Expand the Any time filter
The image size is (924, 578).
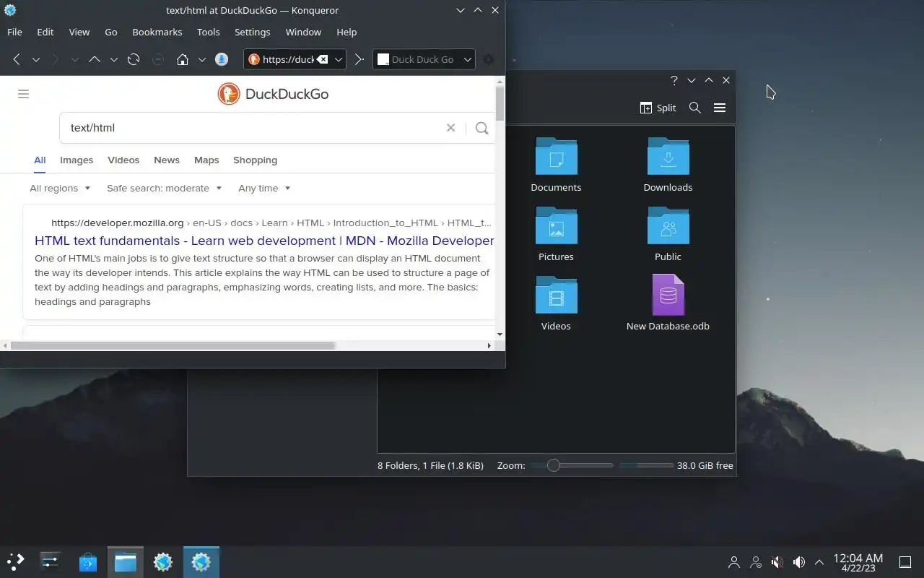[264, 188]
